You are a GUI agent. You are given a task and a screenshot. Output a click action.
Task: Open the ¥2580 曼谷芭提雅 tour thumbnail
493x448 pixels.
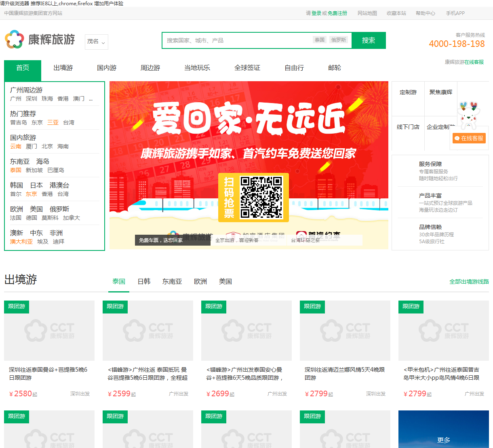point(49,330)
